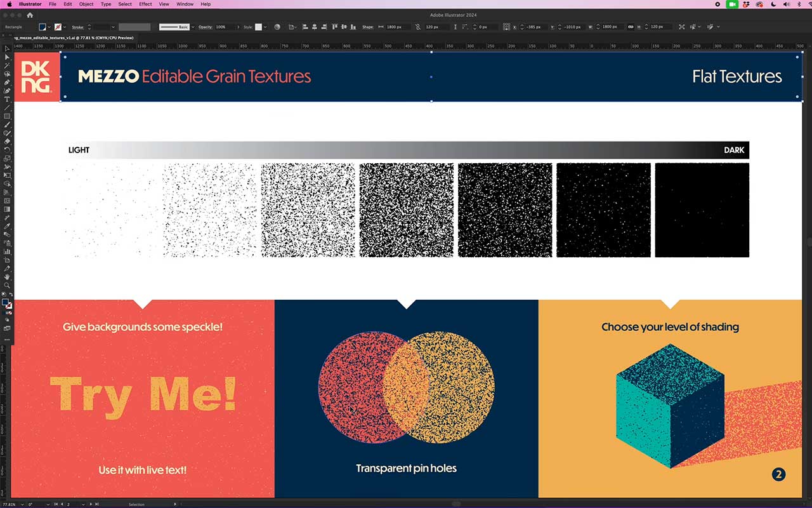Viewport: 812px width, 508px height.
Task: Swap fill and stroke colors
Action: tap(11, 295)
